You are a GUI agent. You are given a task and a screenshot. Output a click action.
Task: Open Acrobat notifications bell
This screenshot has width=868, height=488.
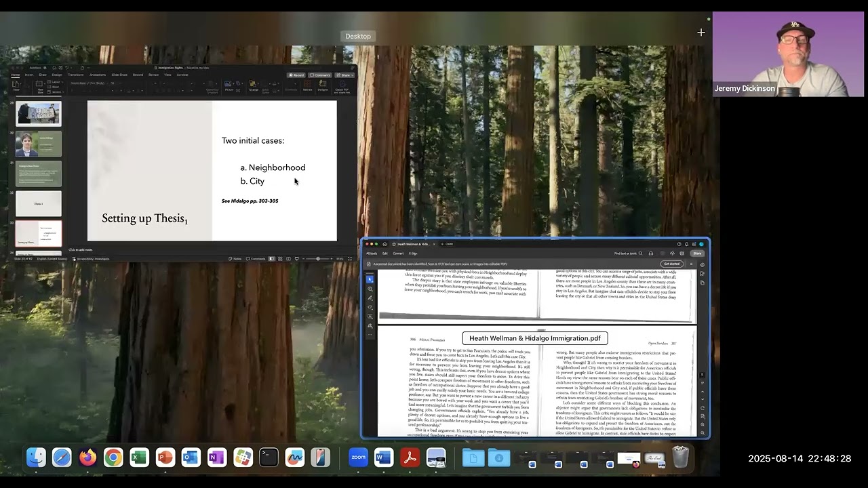pyautogui.click(x=686, y=244)
